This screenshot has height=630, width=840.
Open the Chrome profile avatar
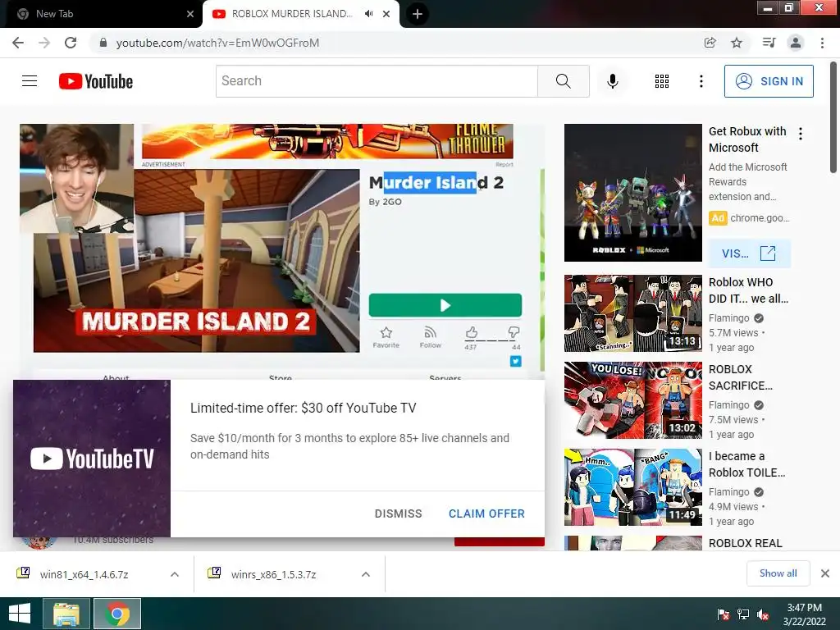796,43
